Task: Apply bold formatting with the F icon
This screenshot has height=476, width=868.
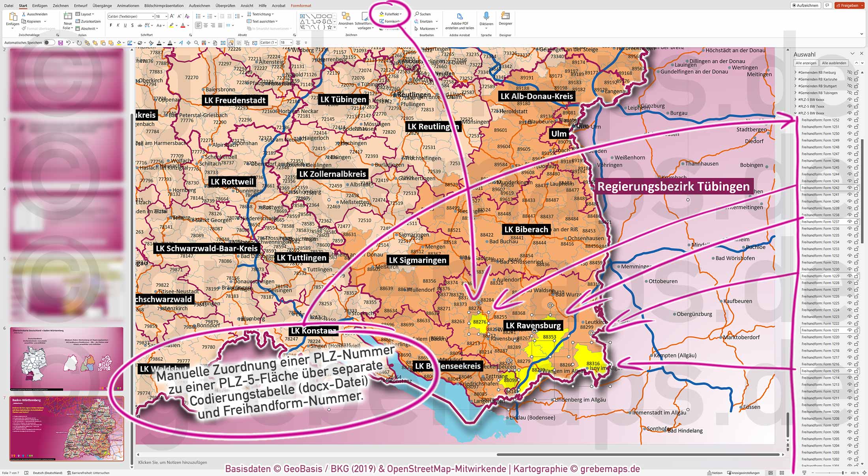Action: [111, 25]
